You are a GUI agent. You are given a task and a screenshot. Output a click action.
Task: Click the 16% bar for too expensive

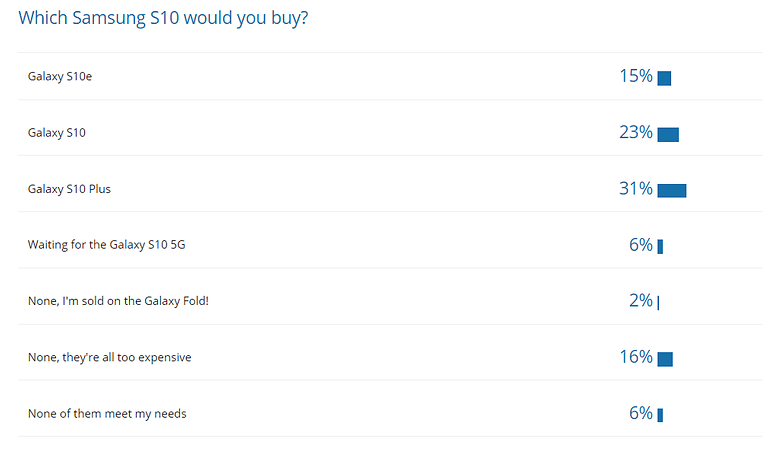(x=665, y=359)
